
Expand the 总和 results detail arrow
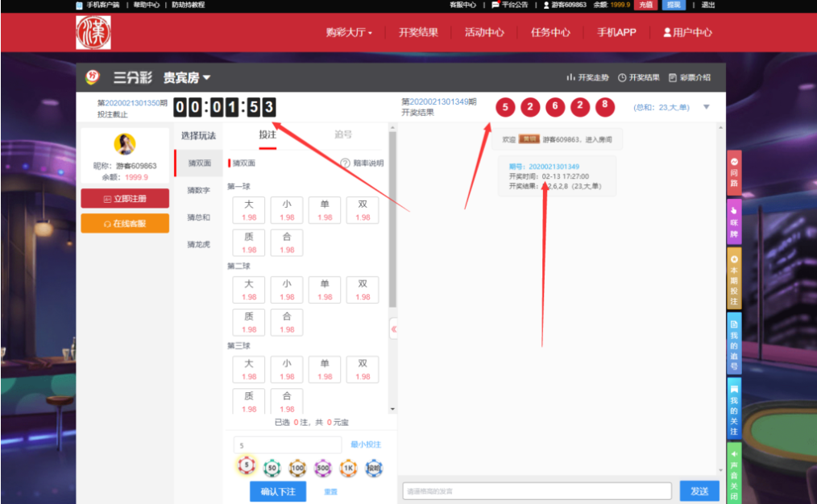click(707, 105)
